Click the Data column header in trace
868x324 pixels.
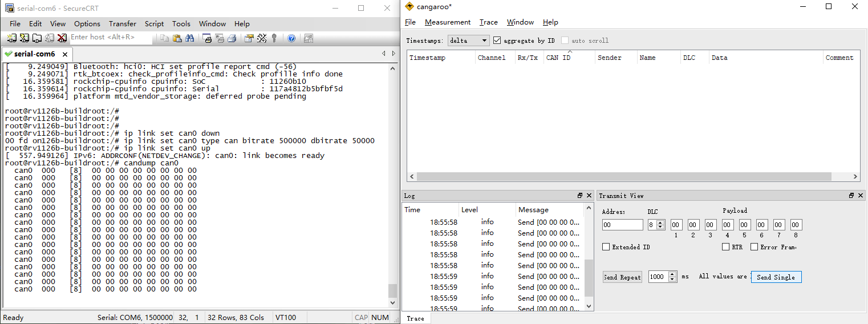[766, 58]
